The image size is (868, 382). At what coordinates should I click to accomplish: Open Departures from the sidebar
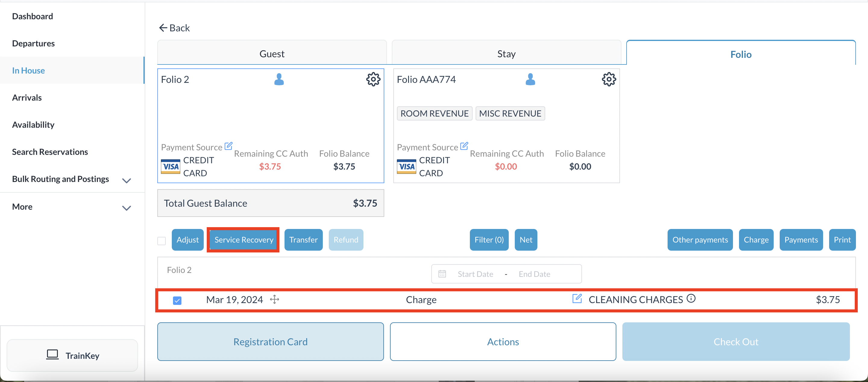(x=33, y=43)
